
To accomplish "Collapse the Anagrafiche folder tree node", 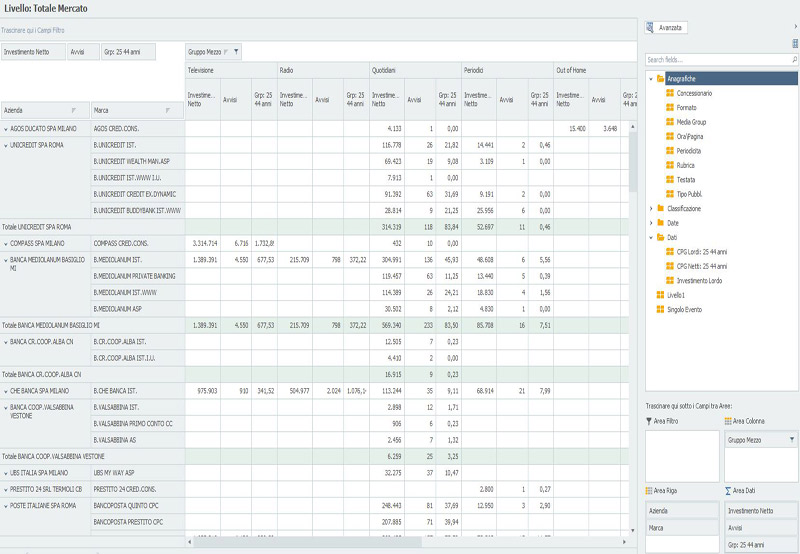I will tap(651, 78).
